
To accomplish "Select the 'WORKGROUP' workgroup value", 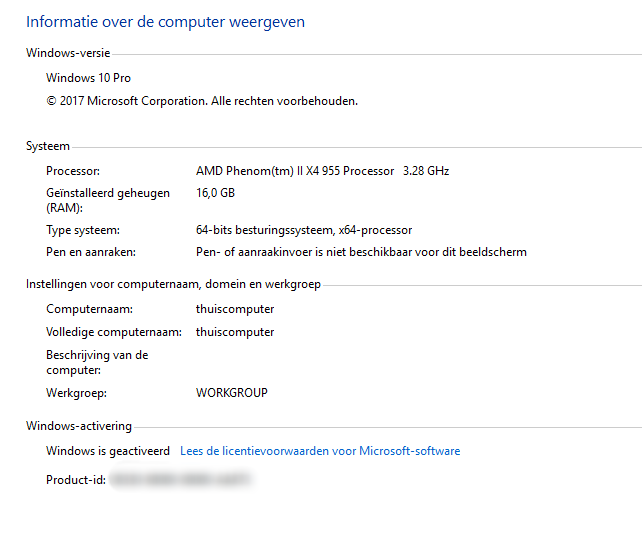I will (x=231, y=393).
